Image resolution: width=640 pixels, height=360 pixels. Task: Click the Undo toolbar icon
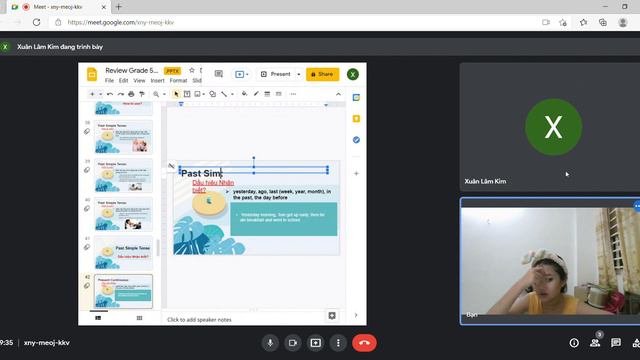click(x=110, y=94)
